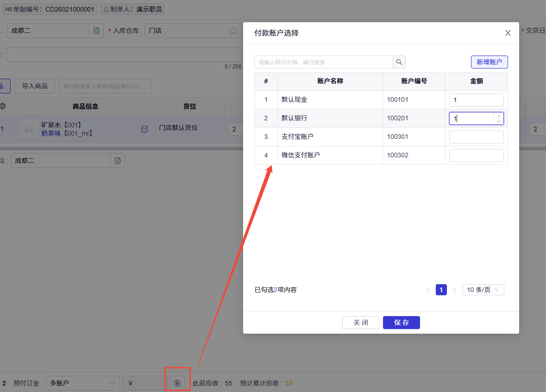Click the 默认银行 account name
The width and height of the screenshot is (546, 392).
294,118
